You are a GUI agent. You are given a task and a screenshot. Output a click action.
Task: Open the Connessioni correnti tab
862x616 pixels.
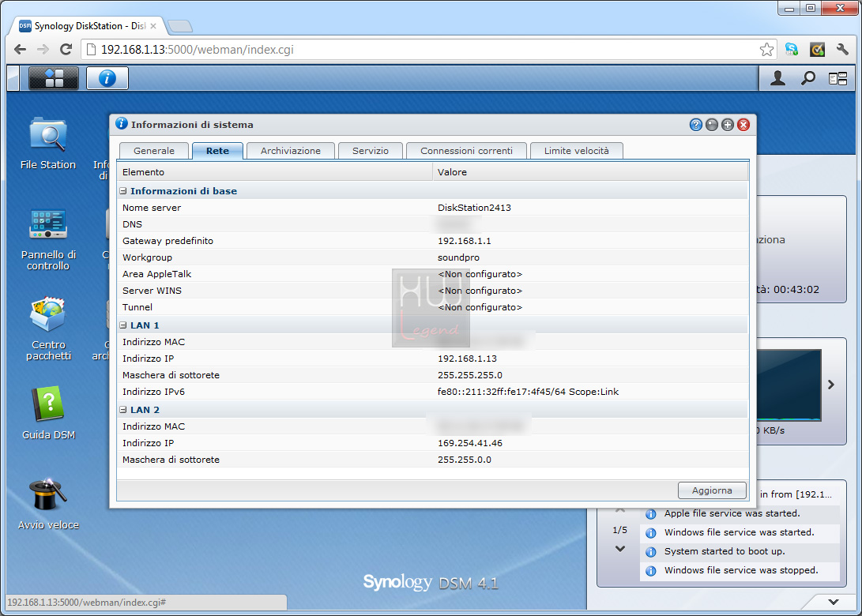click(x=467, y=151)
